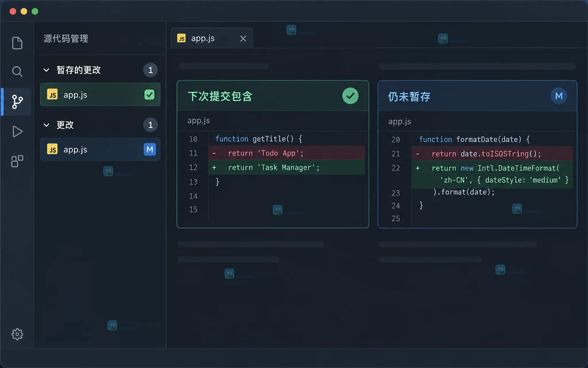Click line number 25 in gutter
This screenshot has height=368, width=588.
click(x=396, y=218)
